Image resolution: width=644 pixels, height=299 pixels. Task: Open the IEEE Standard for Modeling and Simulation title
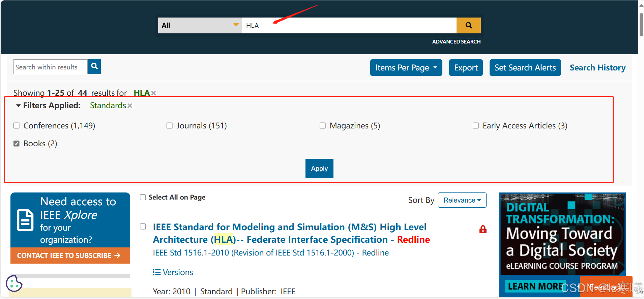291,233
